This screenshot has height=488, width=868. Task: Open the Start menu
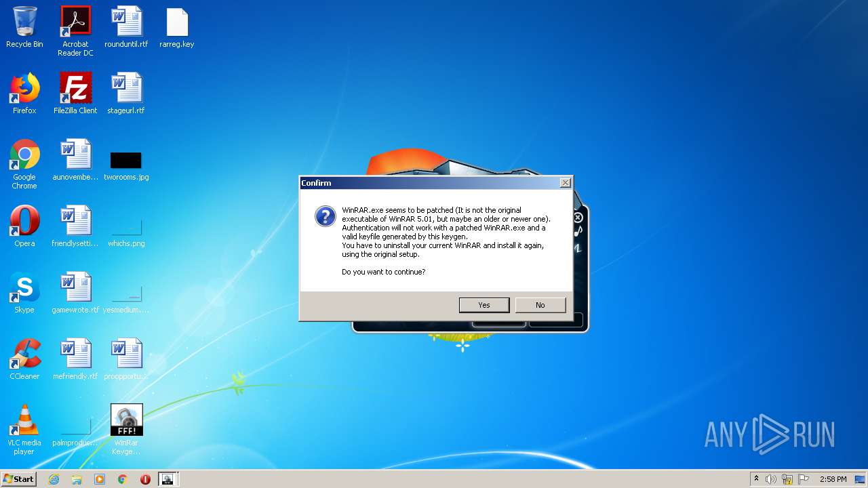click(18, 479)
